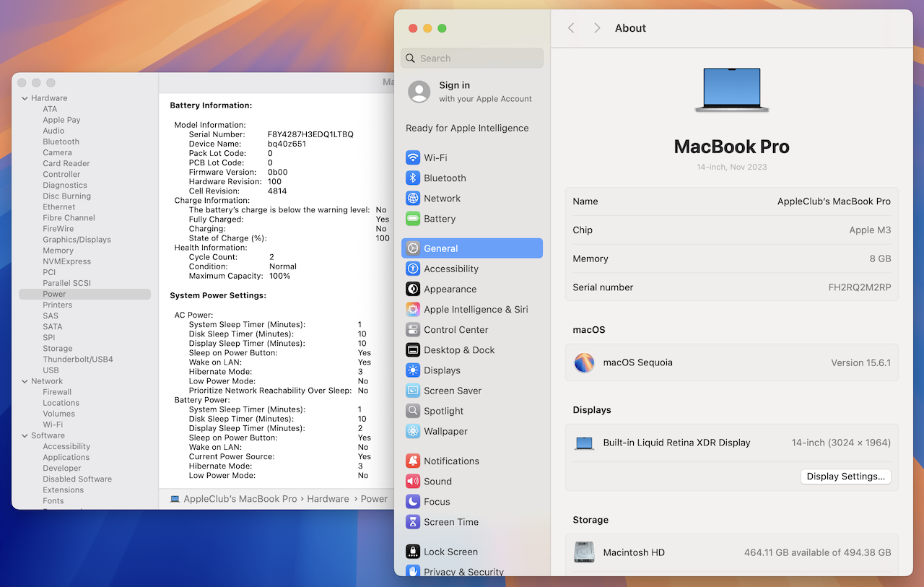Select Apple Pay in System Information sidebar
This screenshot has height=587, width=924.
point(61,120)
